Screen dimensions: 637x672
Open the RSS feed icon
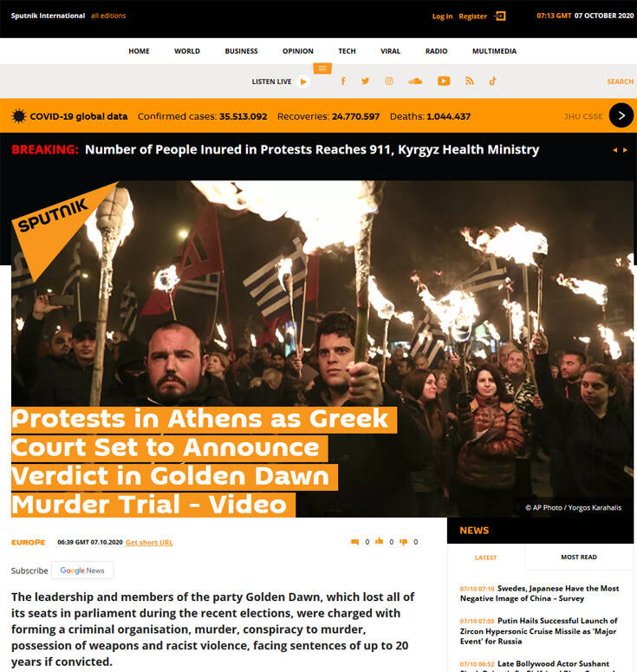click(470, 81)
